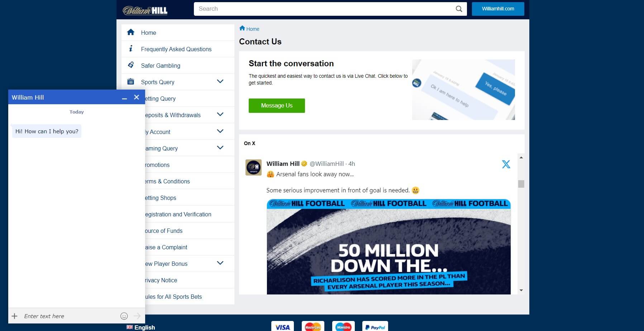Click the Visa payment icon

click(283, 326)
